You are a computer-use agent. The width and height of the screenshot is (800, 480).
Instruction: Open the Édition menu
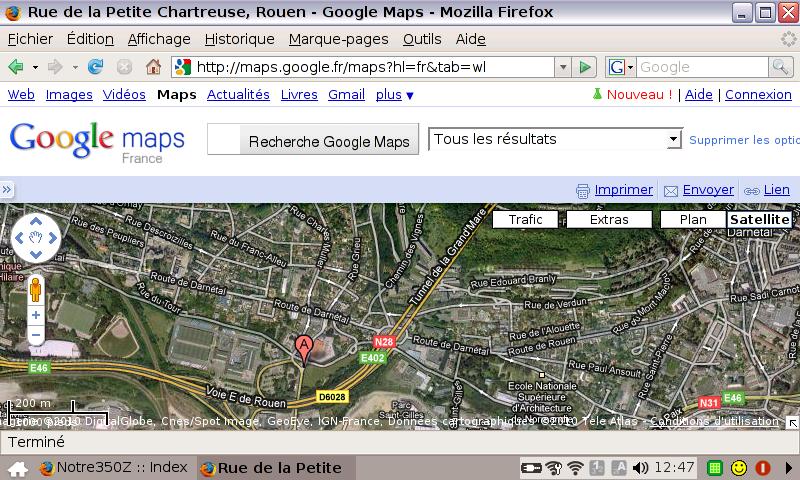pos(90,39)
